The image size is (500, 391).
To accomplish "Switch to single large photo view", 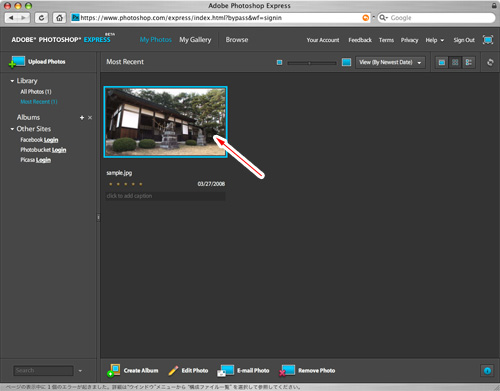I will (x=442, y=62).
